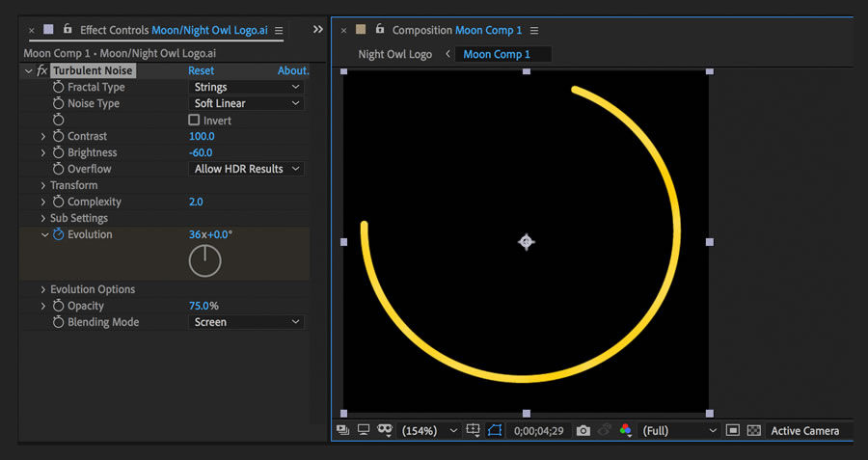Toggle the Fractal Type stopwatch

pos(58,87)
